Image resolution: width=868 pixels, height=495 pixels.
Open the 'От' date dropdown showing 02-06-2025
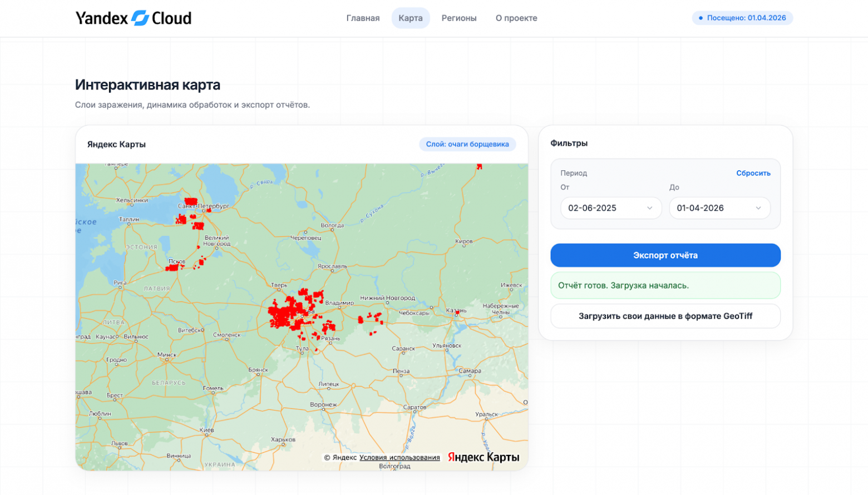pyautogui.click(x=611, y=208)
